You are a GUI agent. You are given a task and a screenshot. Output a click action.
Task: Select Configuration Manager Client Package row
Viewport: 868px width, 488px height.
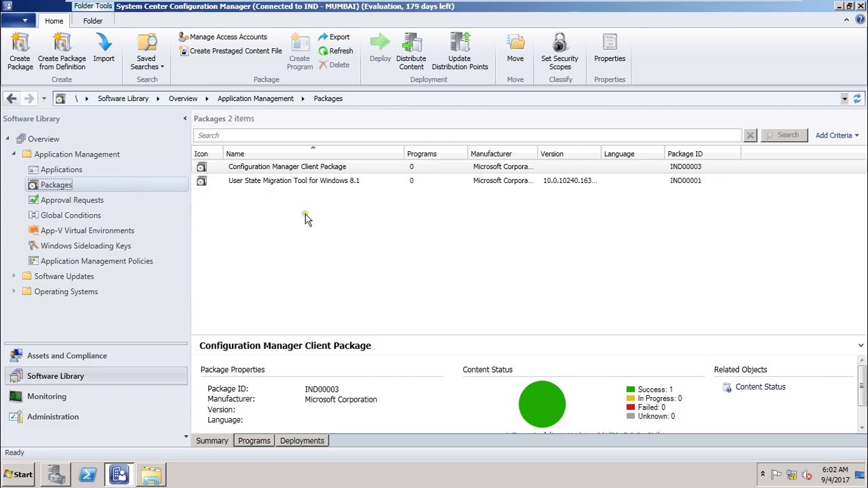pos(529,167)
